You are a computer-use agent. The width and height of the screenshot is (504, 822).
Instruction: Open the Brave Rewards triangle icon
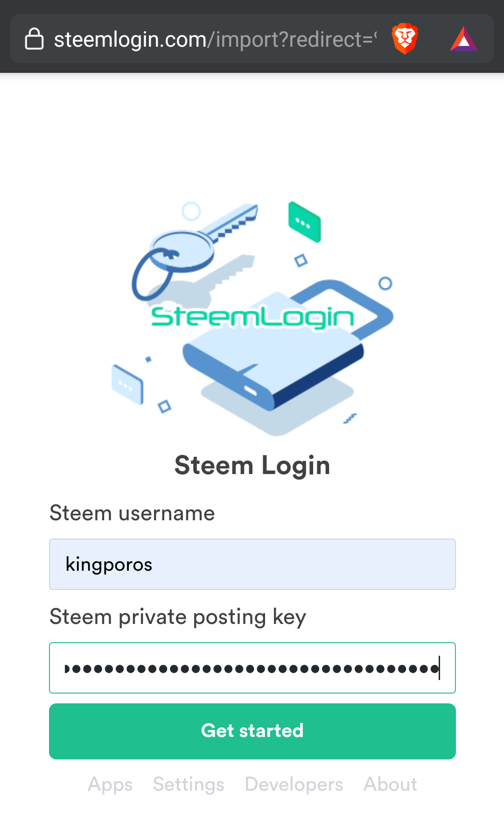[464, 39]
